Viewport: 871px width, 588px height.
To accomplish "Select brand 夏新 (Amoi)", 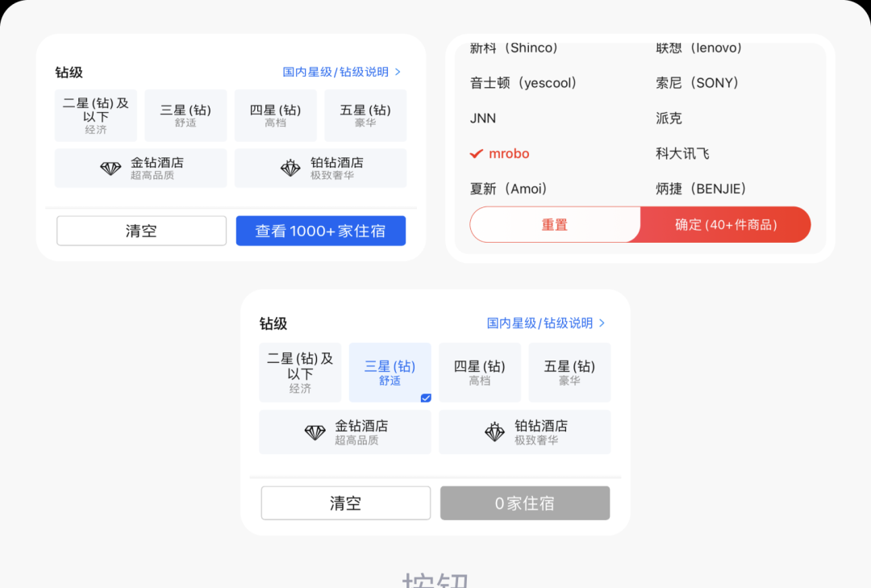I will pos(508,189).
